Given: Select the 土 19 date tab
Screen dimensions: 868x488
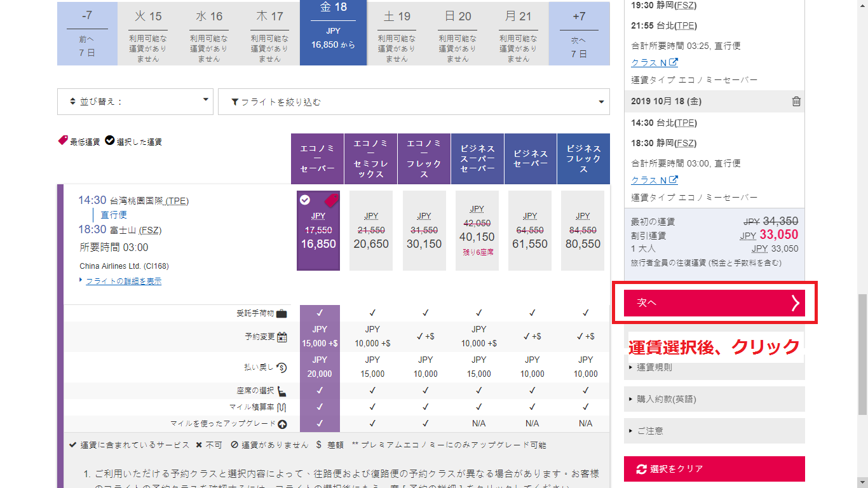Looking at the screenshot, I should coord(397,33).
